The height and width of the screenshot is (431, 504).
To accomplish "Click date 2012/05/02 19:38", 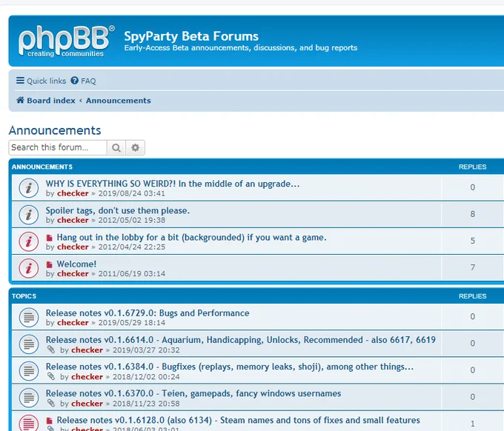I will pyautogui.click(x=132, y=221).
